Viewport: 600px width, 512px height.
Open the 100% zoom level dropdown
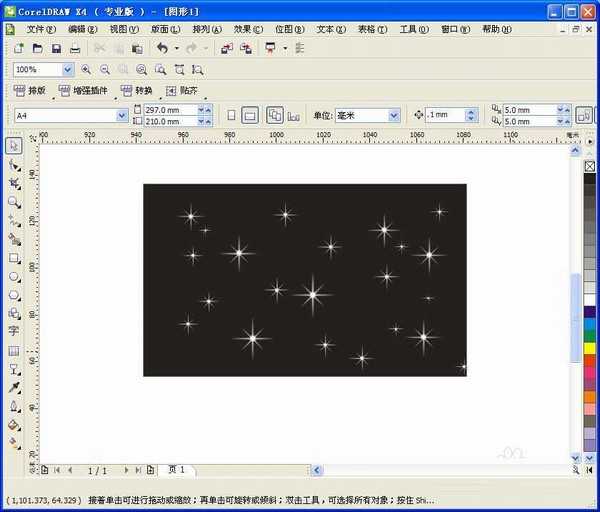point(67,70)
